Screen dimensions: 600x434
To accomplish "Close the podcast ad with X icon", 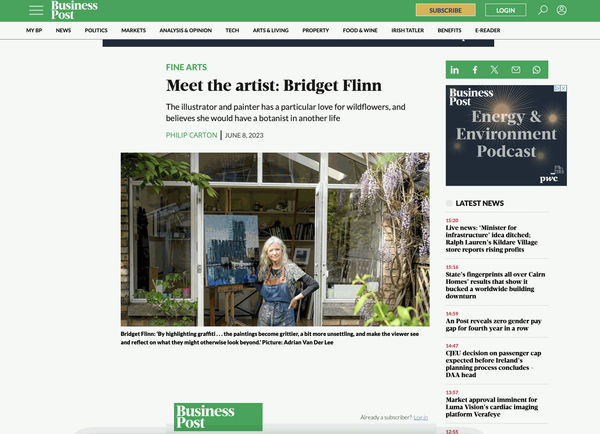I will point(564,88).
